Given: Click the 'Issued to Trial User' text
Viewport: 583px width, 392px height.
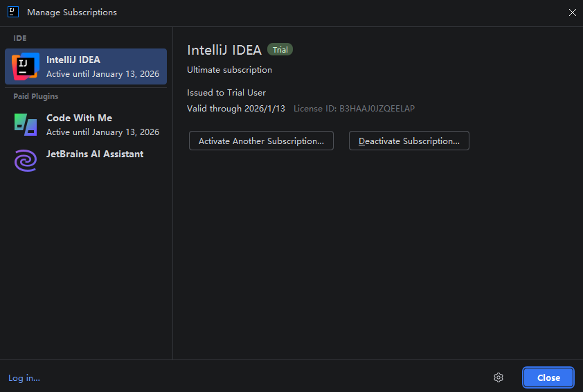Looking at the screenshot, I should pos(226,93).
